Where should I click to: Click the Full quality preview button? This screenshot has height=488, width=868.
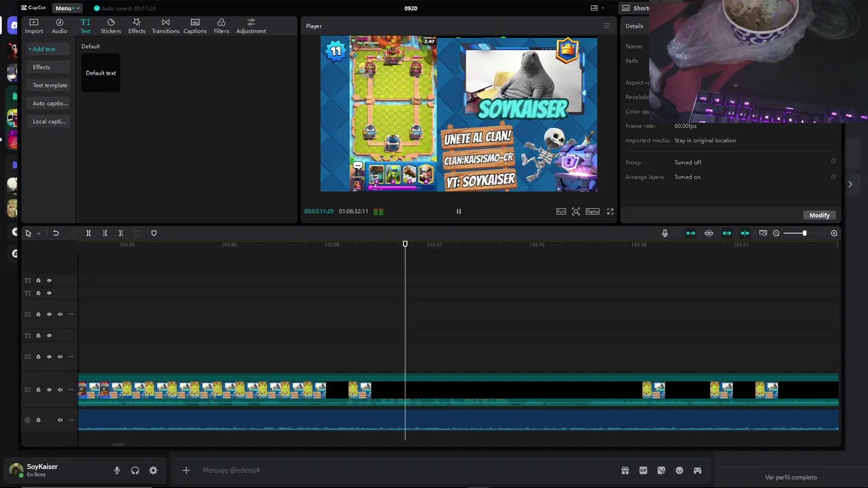[x=561, y=211]
